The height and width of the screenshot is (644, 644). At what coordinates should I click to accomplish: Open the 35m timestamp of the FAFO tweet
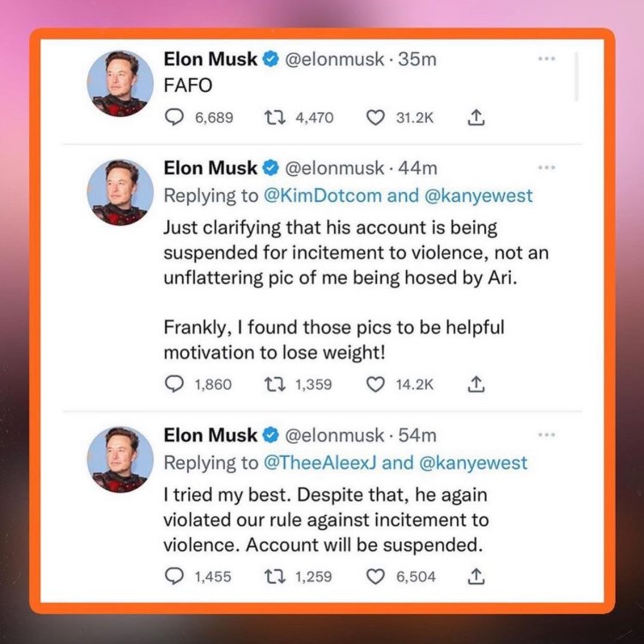pos(422,60)
